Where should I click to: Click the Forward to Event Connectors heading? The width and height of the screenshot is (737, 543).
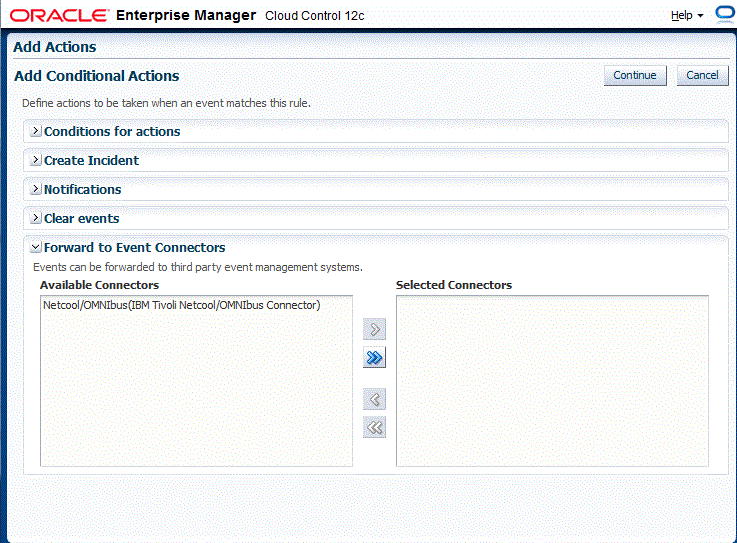135,248
